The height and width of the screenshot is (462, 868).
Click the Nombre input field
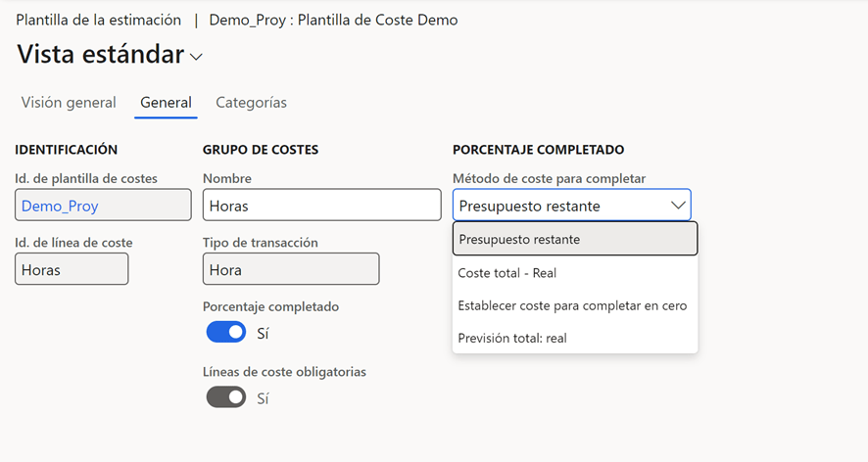tap(321, 206)
